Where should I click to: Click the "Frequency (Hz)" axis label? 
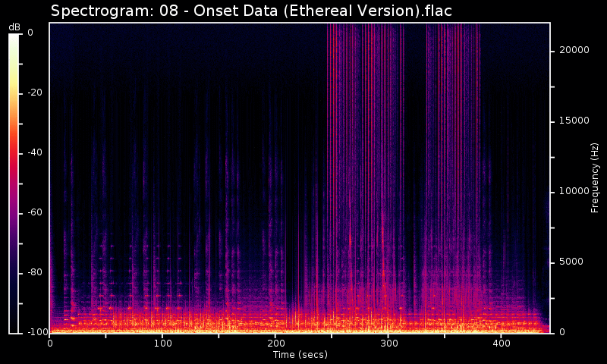(x=595, y=177)
